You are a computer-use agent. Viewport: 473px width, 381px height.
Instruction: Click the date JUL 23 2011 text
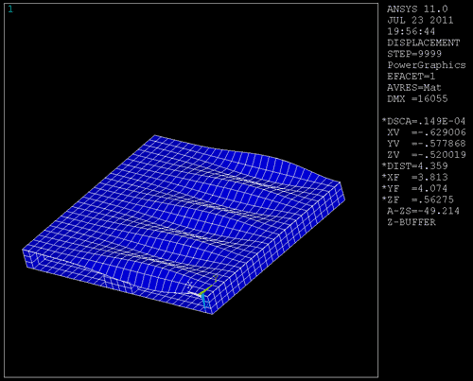tap(420, 20)
